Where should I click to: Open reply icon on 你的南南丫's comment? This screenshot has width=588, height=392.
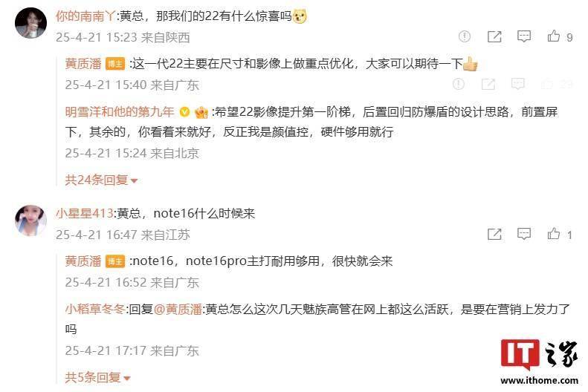point(524,36)
